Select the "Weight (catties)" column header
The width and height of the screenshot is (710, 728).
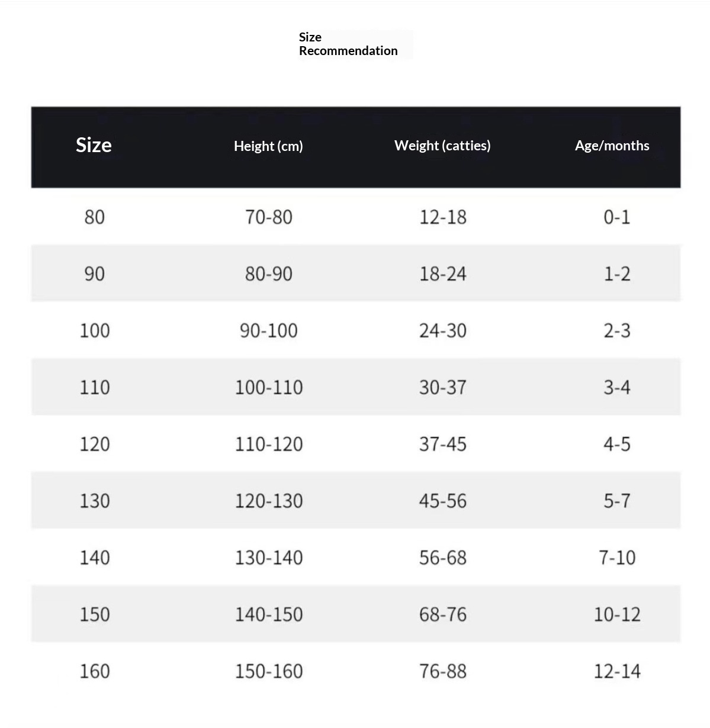click(x=442, y=146)
